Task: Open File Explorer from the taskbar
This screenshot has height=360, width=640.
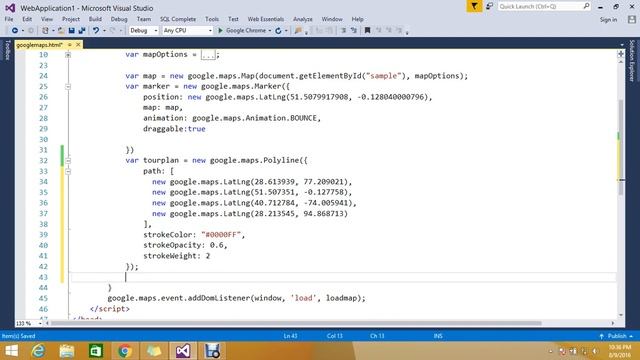Action: (67, 351)
